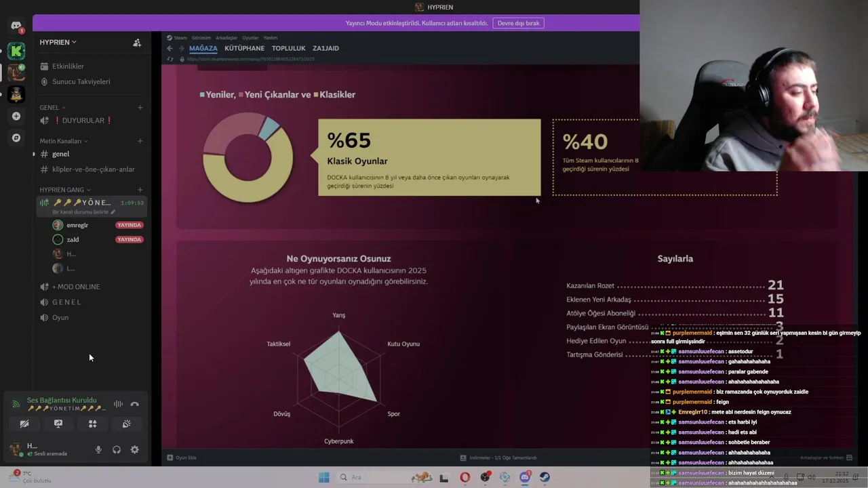868x488 pixels.
Task: Open Steam from the taskbar
Action: pyautogui.click(x=545, y=477)
